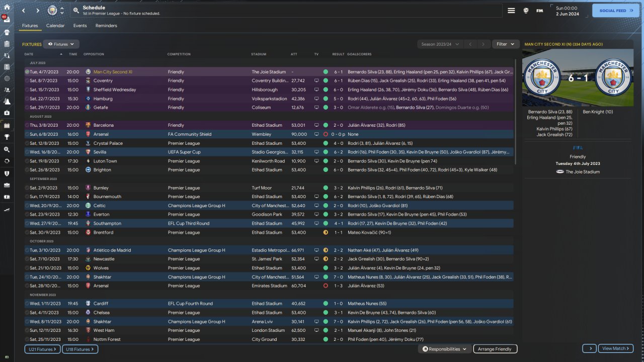The width and height of the screenshot is (644, 362).
Task: Open the Inbox with the red notification badge
Action: pos(7,20)
